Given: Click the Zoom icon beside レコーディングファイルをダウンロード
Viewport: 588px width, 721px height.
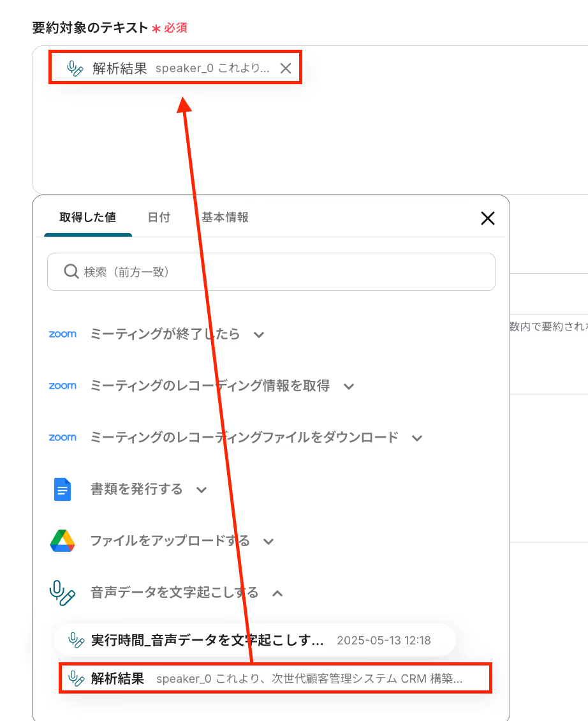Looking at the screenshot, I should pyautogui.click(x=62, y=437).
